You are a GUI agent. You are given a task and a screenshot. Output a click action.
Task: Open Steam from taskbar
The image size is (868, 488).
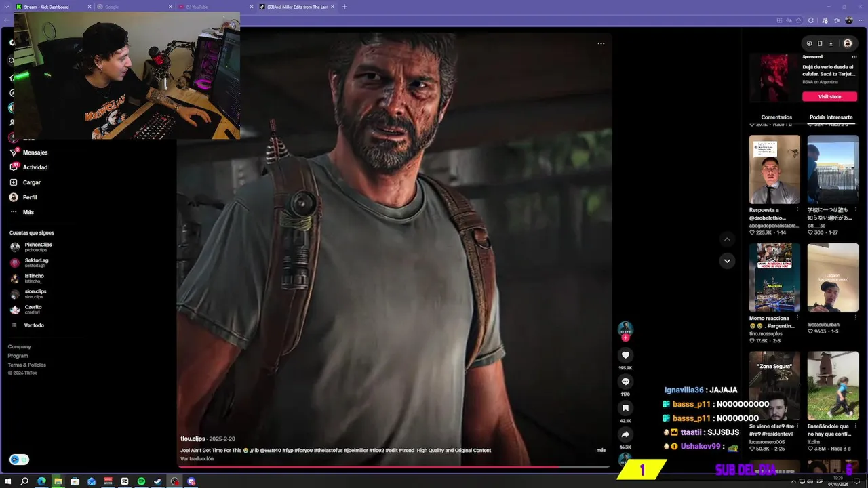(x=158, y=481)
